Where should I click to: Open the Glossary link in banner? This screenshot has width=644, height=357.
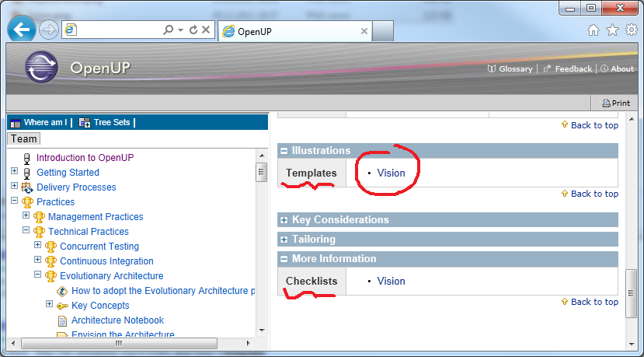510,68
